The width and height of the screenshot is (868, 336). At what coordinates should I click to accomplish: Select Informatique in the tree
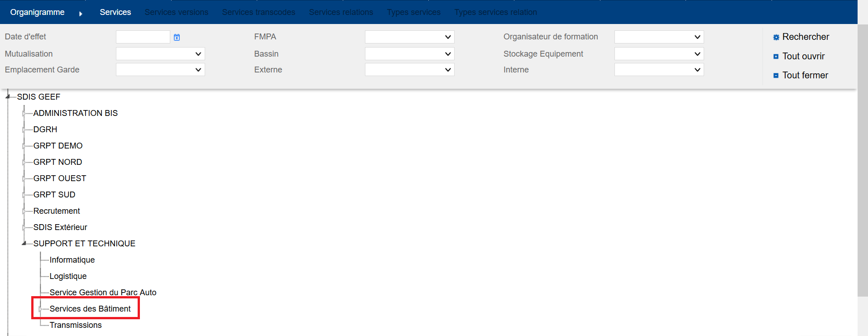(x=72, y=260)
